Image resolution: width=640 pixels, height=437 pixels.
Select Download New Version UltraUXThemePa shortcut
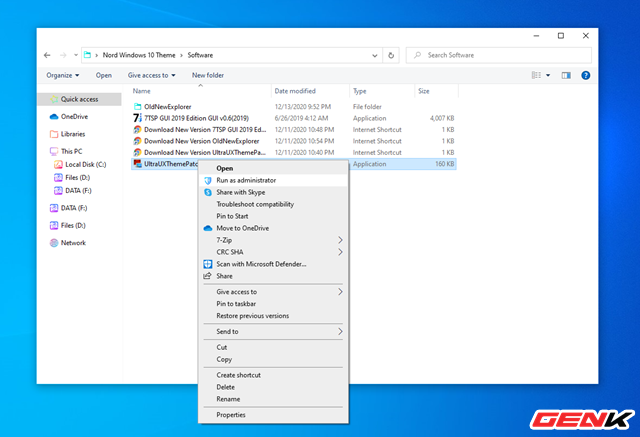204,153
